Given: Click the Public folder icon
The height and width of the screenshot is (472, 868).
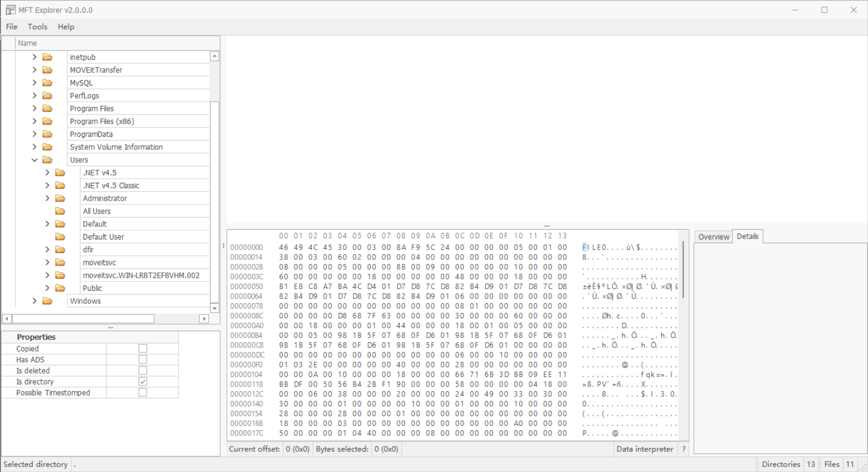Looking at the screenshot, I should coord(60,288).
